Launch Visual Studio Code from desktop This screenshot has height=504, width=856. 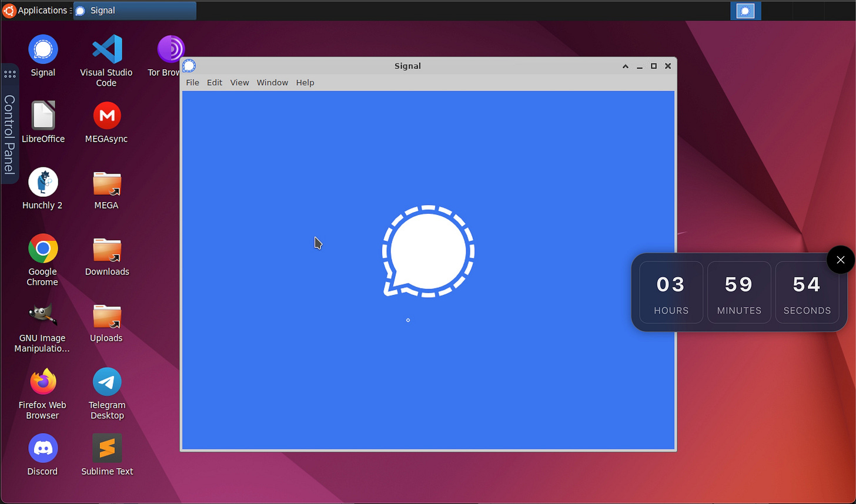point(106,49)
